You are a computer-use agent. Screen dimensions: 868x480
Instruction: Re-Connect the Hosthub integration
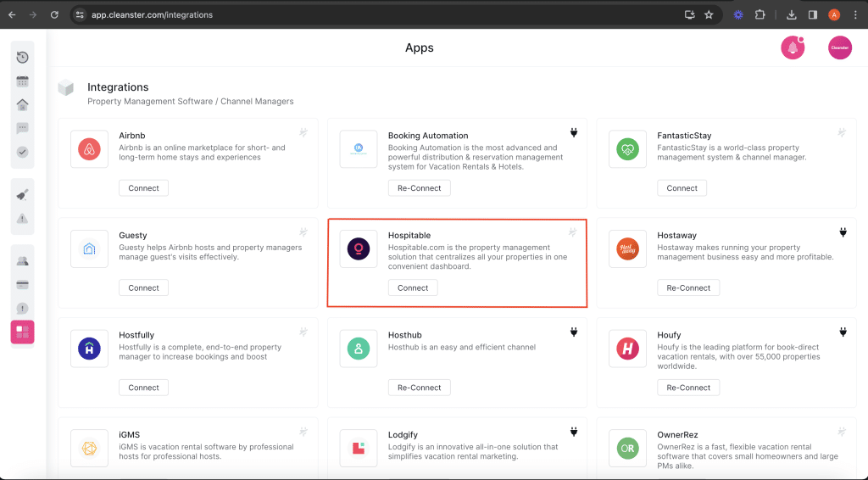pos(419,388)
